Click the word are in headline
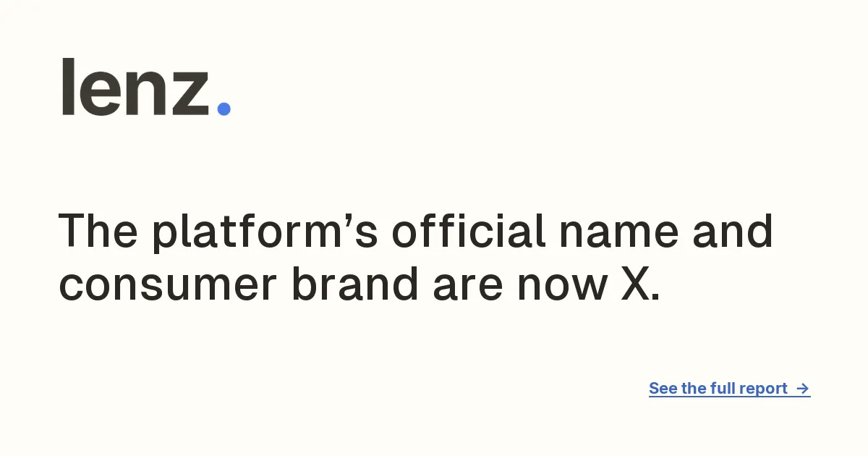Image resolution: width=868 pixels, height=456 pixels. pyautogui.click(x=467, y=288)
